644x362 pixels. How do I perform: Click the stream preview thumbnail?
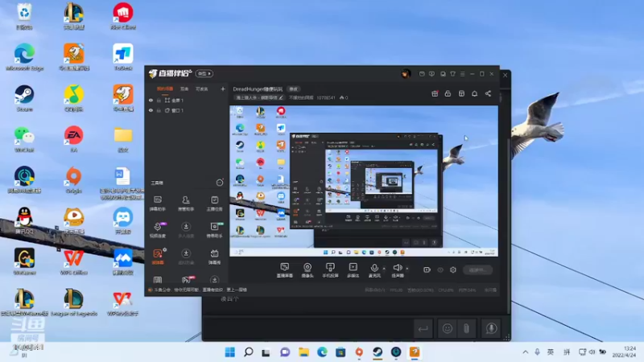pos(364,181)
